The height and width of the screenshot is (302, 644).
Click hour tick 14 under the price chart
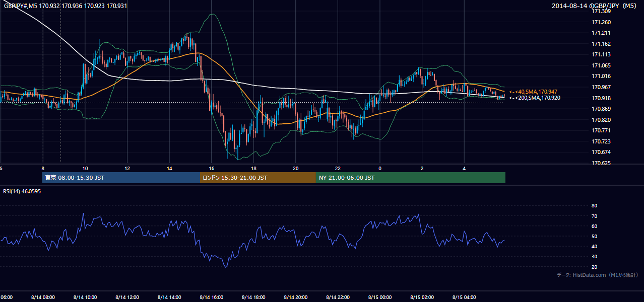pos(169,169)
